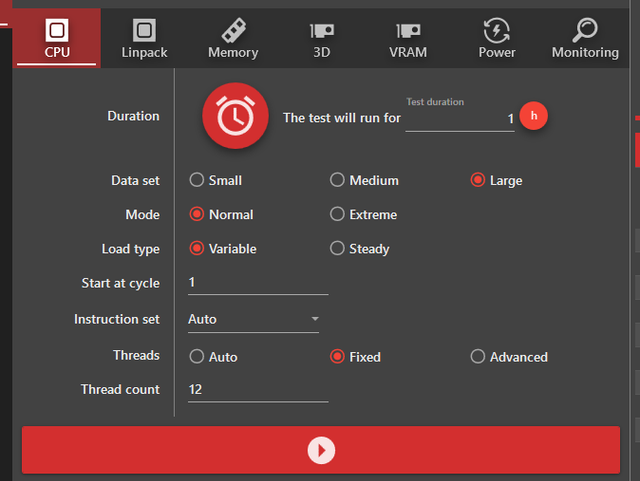640x481 pixels.
Task: Open the Memory test tab
Action: 233,39
